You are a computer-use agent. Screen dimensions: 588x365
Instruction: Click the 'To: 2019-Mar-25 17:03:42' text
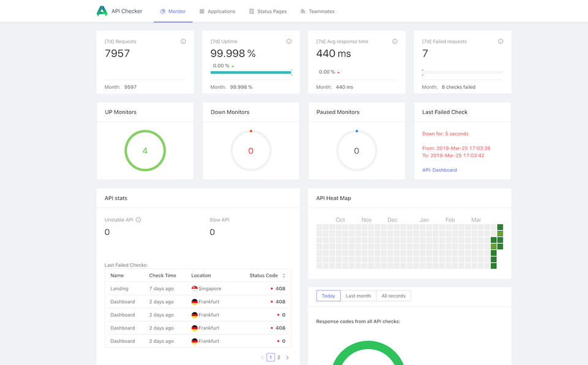pos(453,156)
